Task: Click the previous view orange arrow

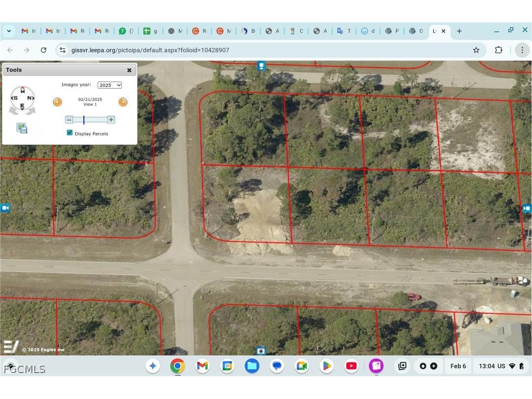Action: point(57,102)
